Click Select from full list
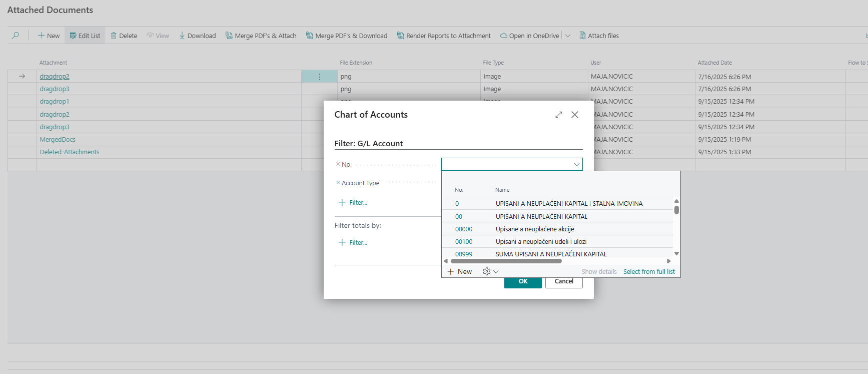 [649, 272]
